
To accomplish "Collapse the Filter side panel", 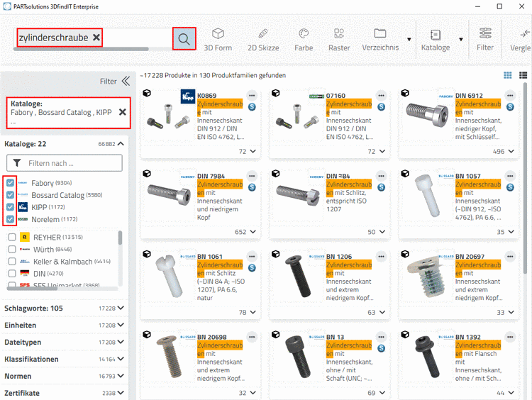I will click(126, 81).
